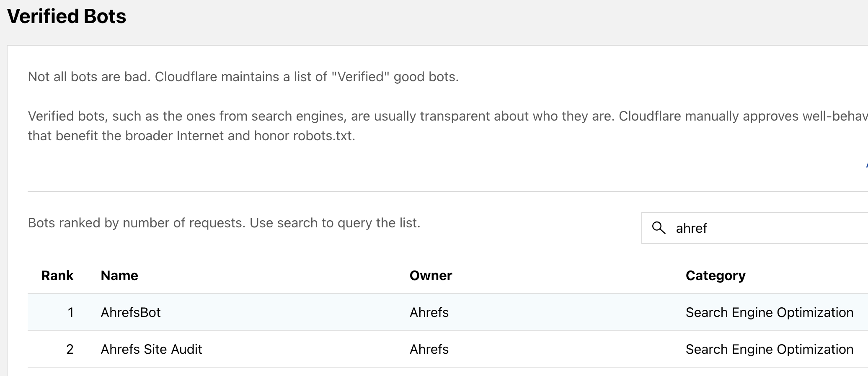The width and height of the screenshot is (868, 376).
Task: Click the Owner column header
Action: (x=431, y=276)
